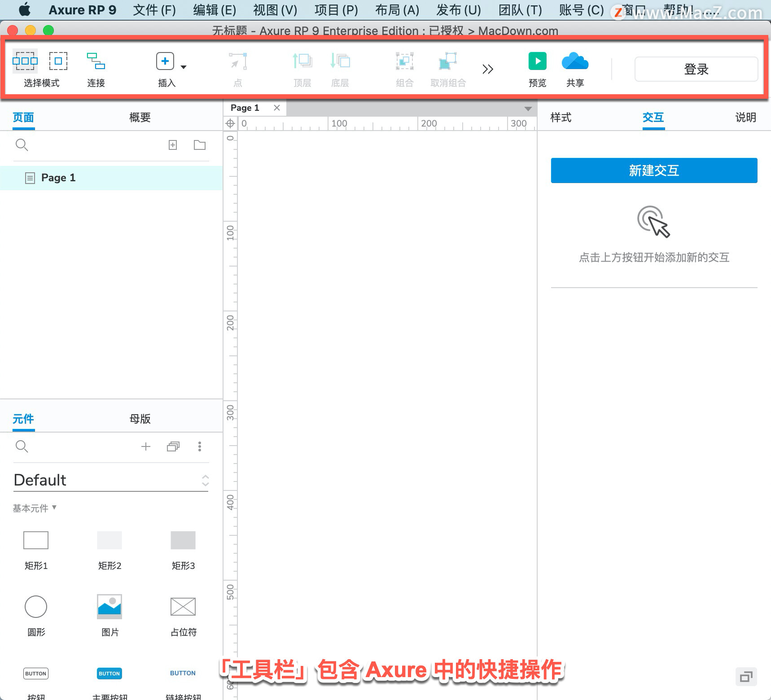Select the Placeholder (占位符) widget
Viewport: 771px width, 700px height.
pyautogui.click(x=183, y=607)
